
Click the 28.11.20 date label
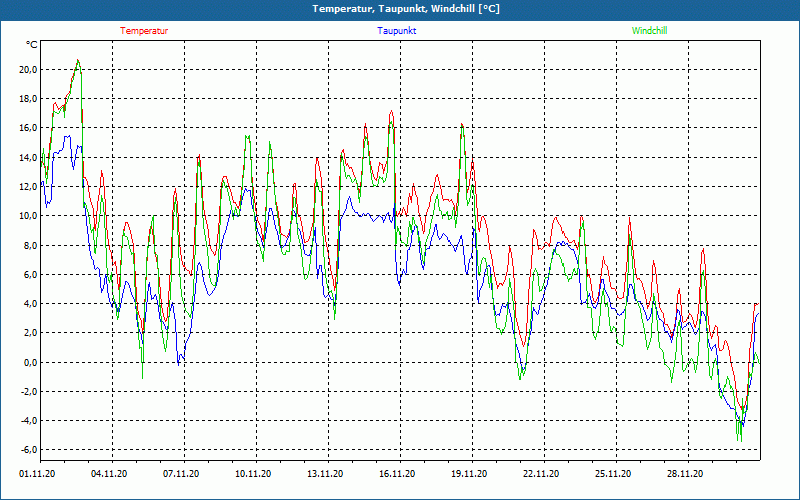coord(685,473)
